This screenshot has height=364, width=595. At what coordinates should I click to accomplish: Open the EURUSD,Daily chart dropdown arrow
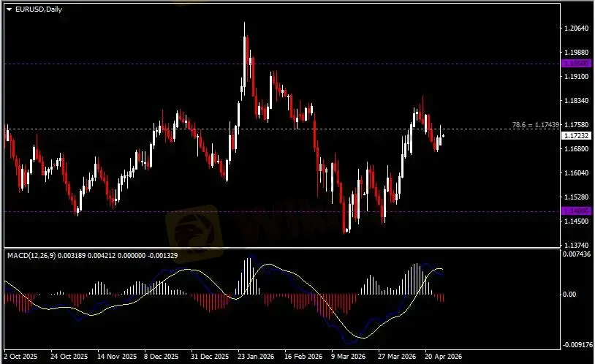[x=9, y=8]
